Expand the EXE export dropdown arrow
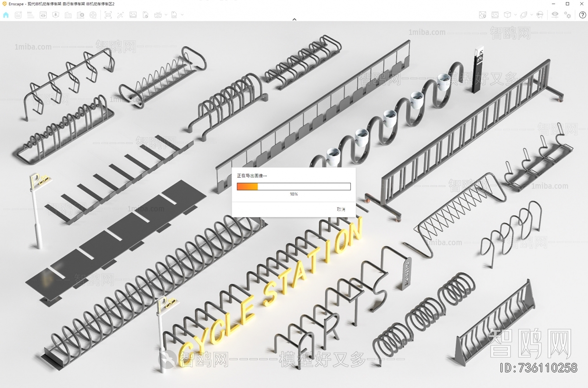The width and height of the screenshot is (588, 388). tap(182, 15)
